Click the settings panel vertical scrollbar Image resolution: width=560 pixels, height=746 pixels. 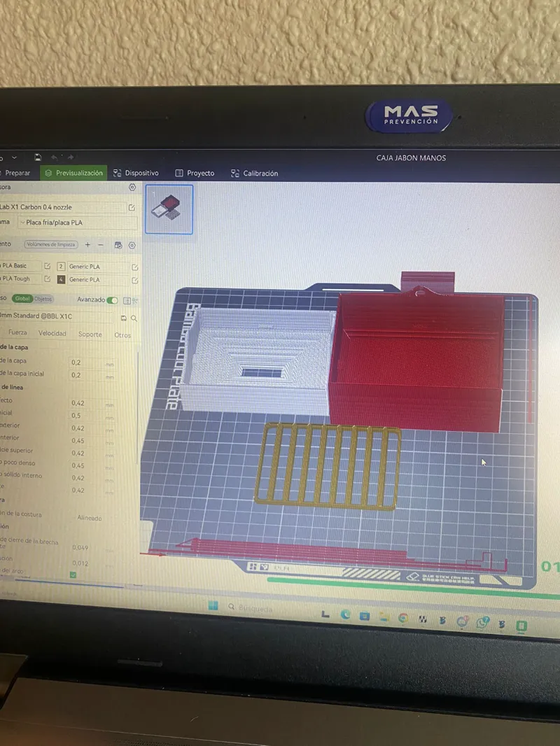pyautogui.click(x=139, y=407)
